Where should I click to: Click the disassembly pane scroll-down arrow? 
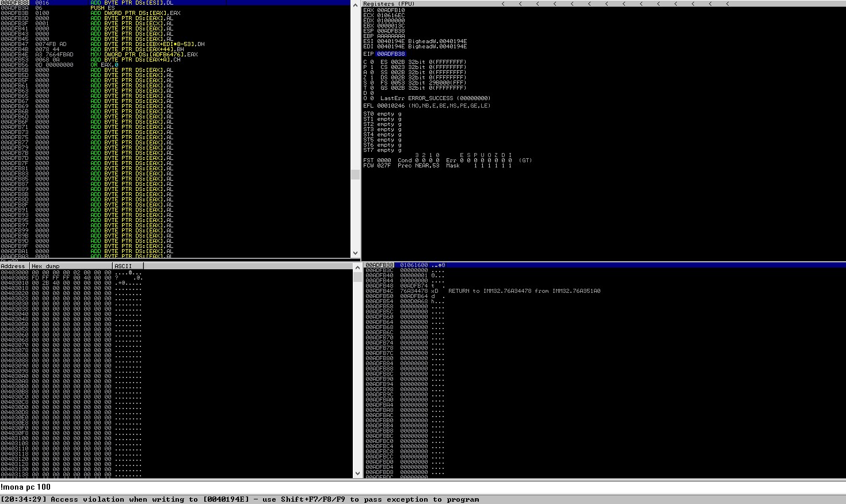tap(355, 253)
